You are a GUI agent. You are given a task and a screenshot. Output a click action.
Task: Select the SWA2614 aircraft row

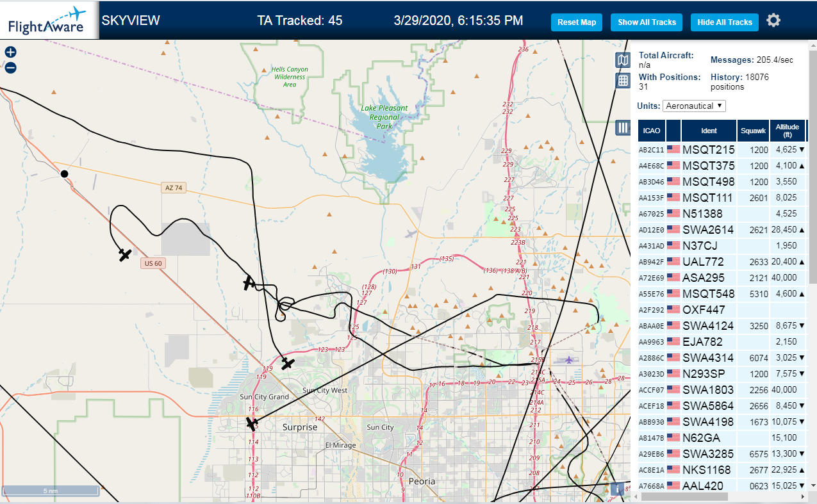722,229
